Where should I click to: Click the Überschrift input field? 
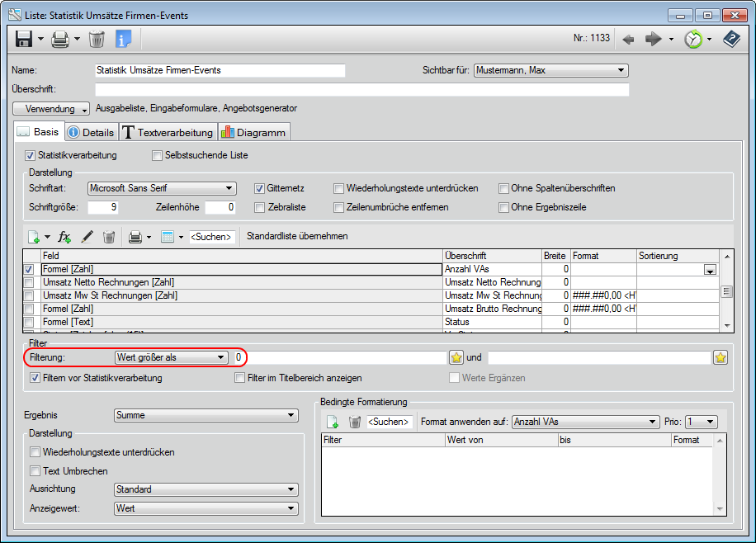point(361,89)
